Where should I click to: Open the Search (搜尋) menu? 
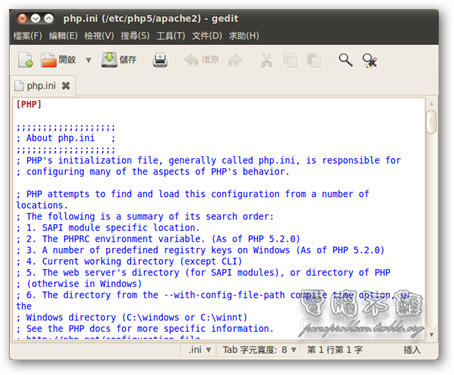(135, 36)
